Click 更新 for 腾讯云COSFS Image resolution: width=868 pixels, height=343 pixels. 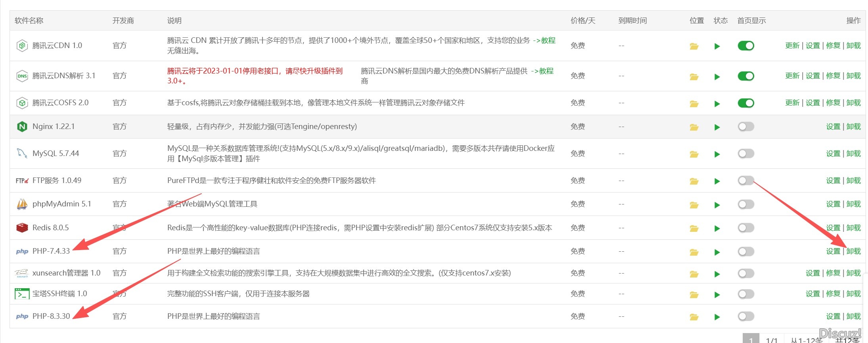[x=792, y=103]
